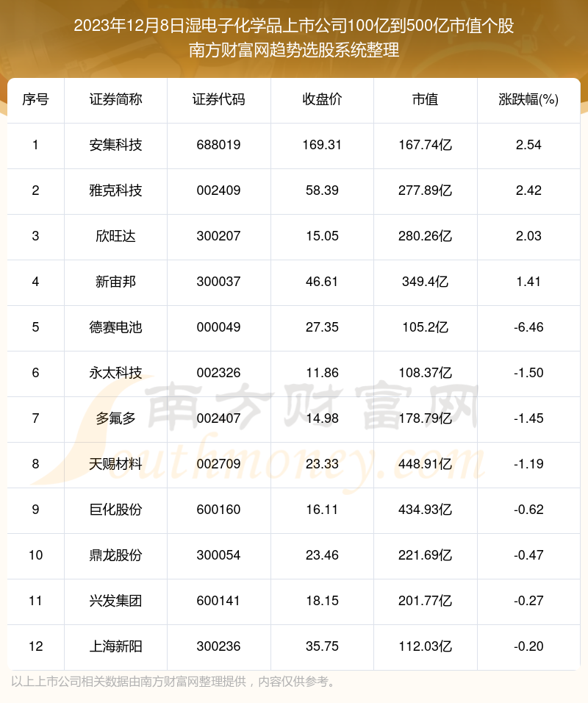Click subtitle 南方财富网趋势选股系统整理
The height and width of the screenshot is (703, 588).
[294, 50]
